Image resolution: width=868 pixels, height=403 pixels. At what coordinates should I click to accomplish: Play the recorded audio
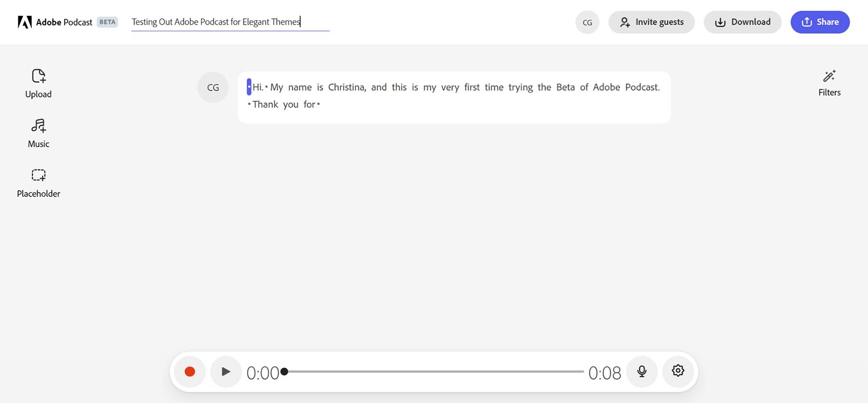click(226, 372)
